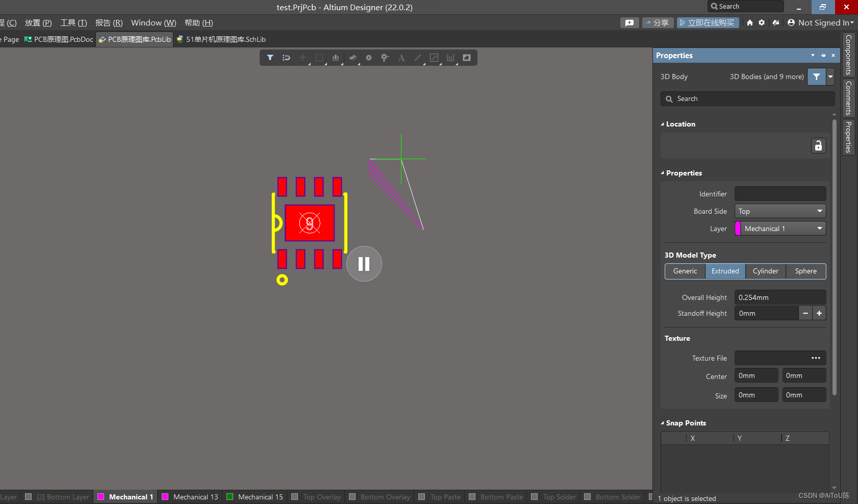Viewport: 858px width, 504px height.
Task: Open the Comments side panel tab
Action: click(848, 98)
